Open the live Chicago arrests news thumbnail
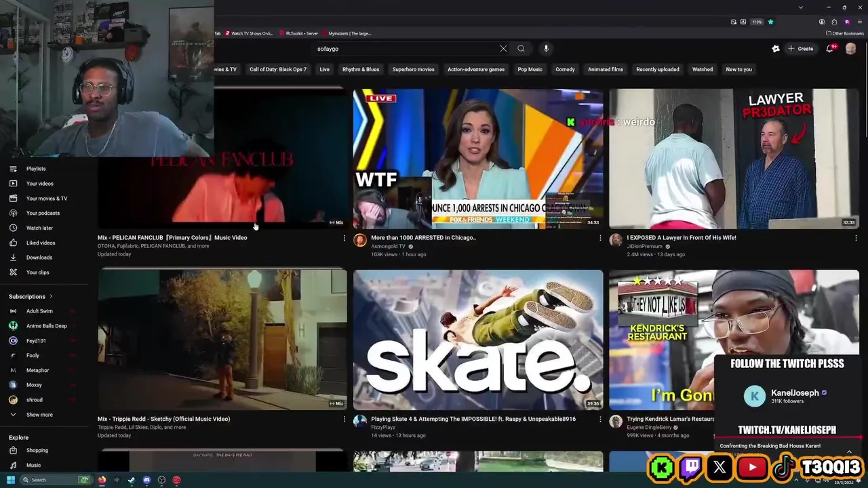The image size is (868, 488). tap(478, 159)
